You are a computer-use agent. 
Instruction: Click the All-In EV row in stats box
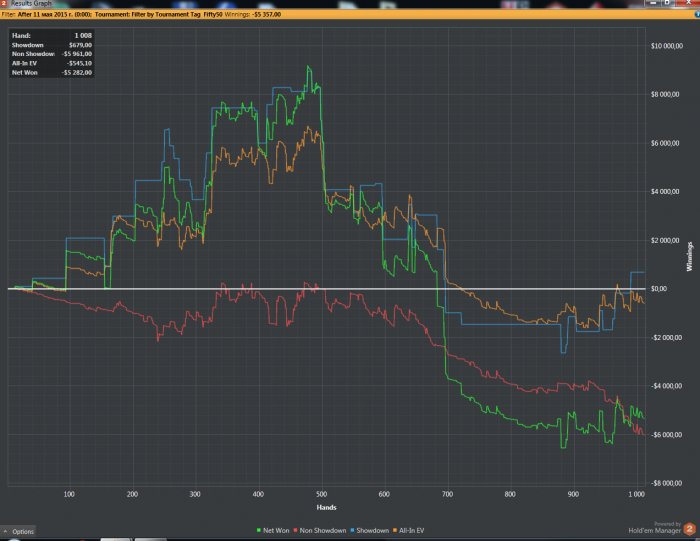click(48, 63)
